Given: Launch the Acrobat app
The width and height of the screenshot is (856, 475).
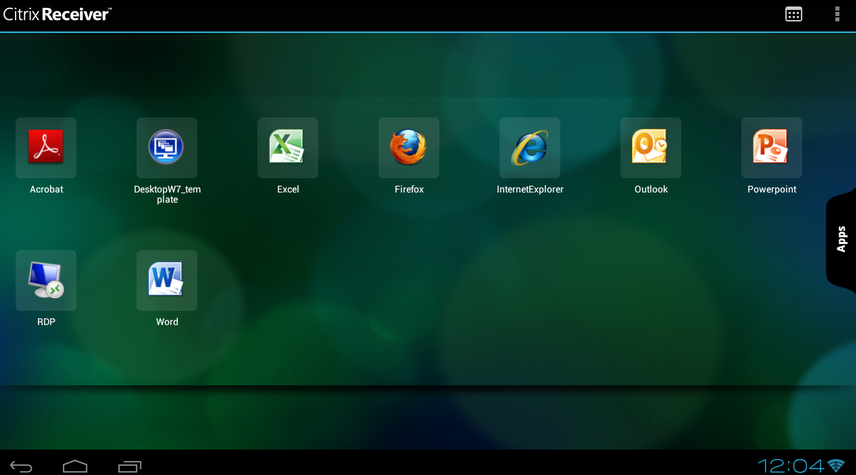Looking at the screenshot, I should click(46, 148).
